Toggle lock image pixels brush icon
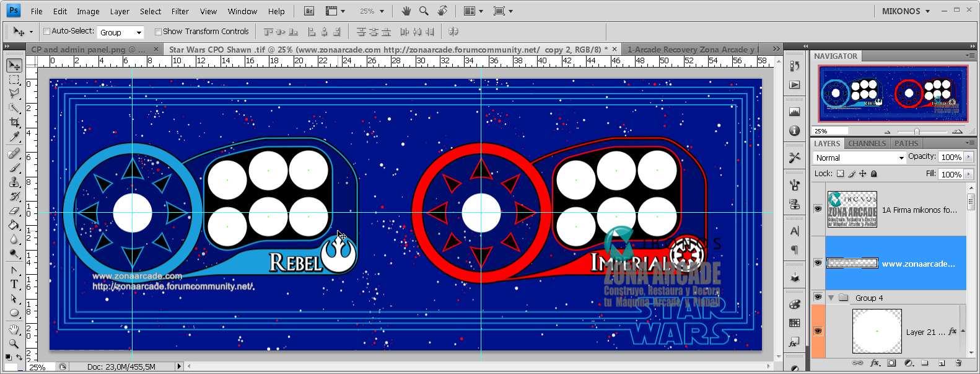 coord(852,174)
